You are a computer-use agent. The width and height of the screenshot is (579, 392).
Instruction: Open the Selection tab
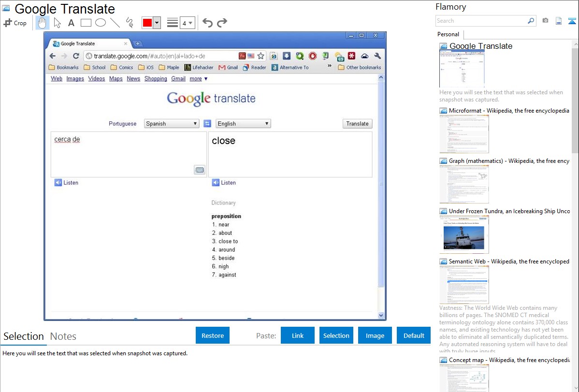(x=24, y=336)
